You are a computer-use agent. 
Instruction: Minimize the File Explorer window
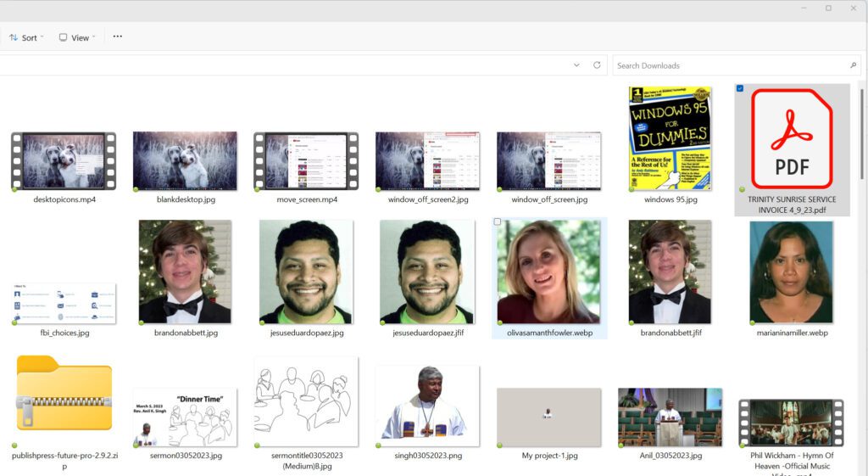tap(804, 8)
